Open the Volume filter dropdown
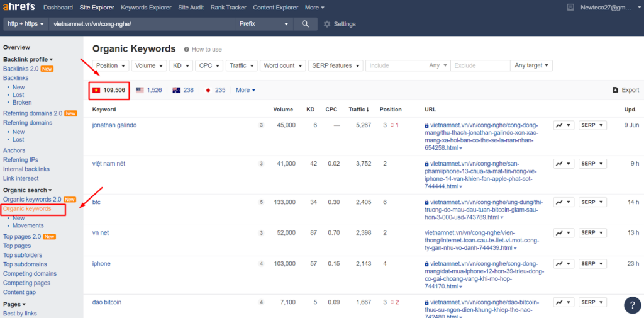The width and height of the screenshot is (644, 318). [x=149, y=65]
